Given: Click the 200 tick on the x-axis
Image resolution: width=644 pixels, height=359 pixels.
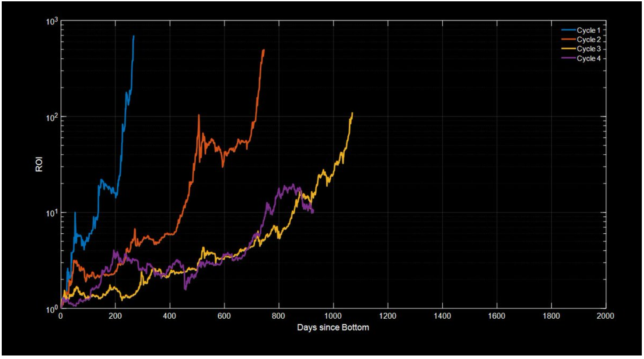Looking at the screenshot, I should click(115, 316).
